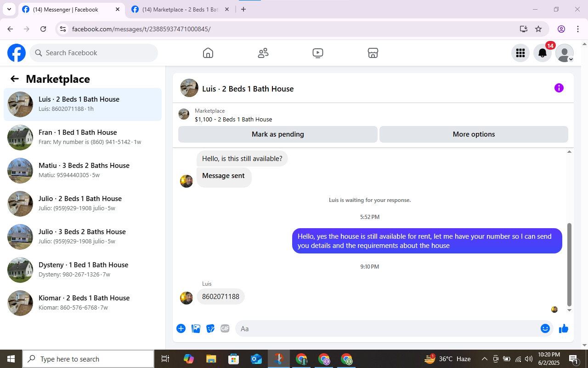Open Chrome profile icon
This screenshot has width=588, height=368.
561,29
